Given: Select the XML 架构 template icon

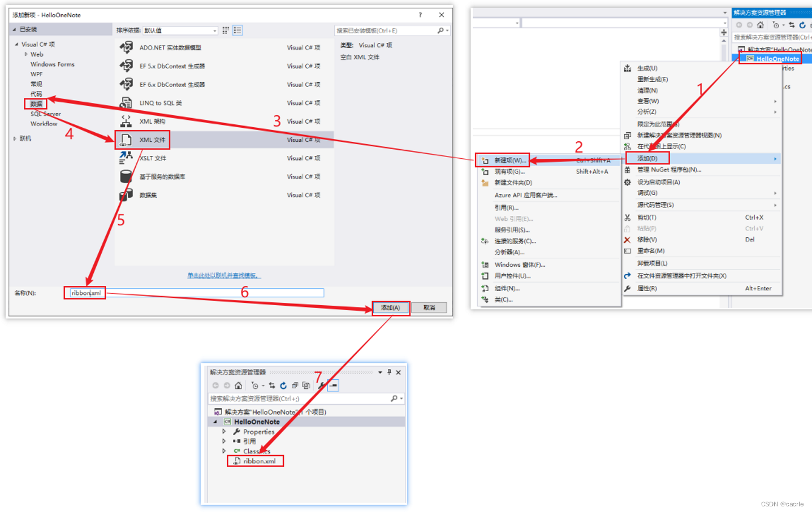Looking at the screenshot, I should [126, 121].
